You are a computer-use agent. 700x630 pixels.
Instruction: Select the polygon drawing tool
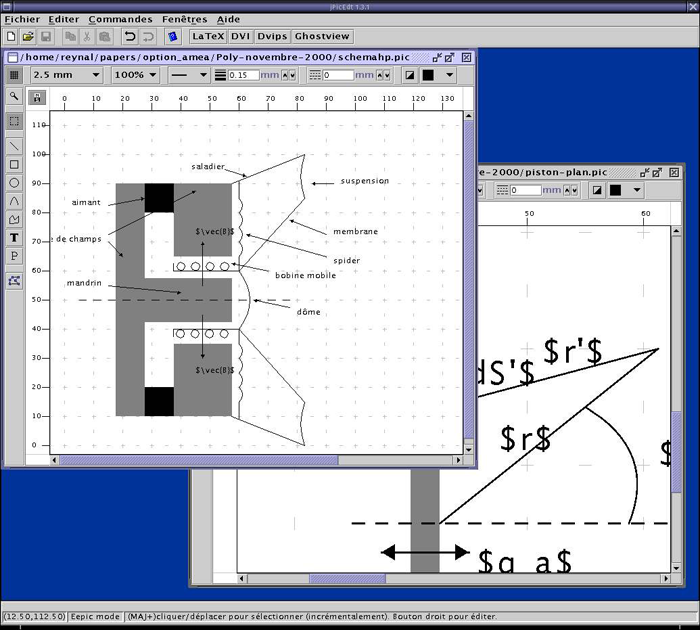pos(14,219)
